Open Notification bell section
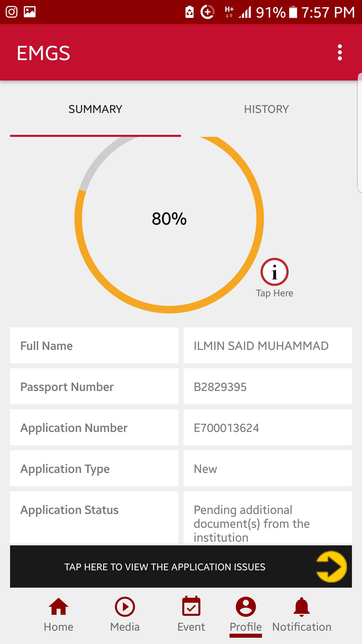This screenshot has width=362, height=644. coord(302,614)
